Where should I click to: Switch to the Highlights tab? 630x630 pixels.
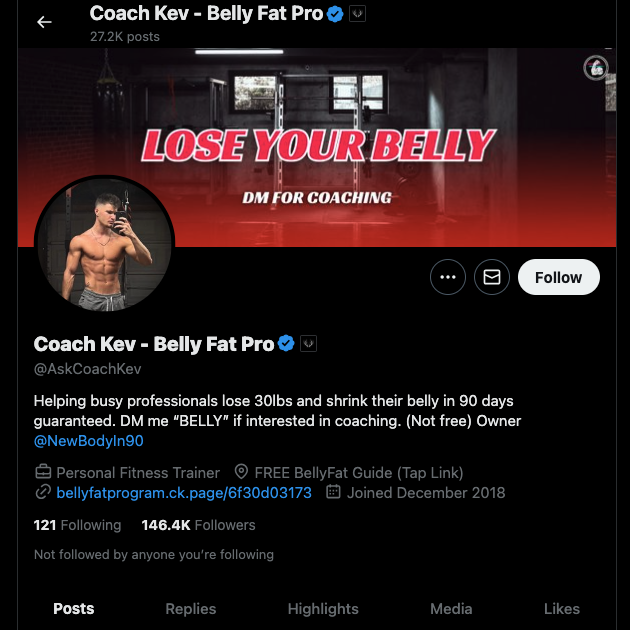(x=323, y=608)
